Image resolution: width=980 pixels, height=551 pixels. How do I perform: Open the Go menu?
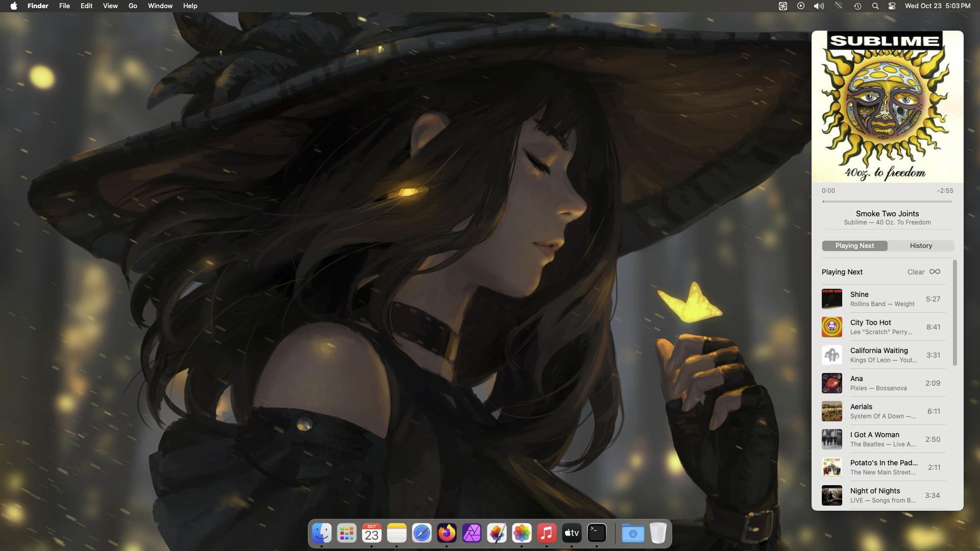133,6
